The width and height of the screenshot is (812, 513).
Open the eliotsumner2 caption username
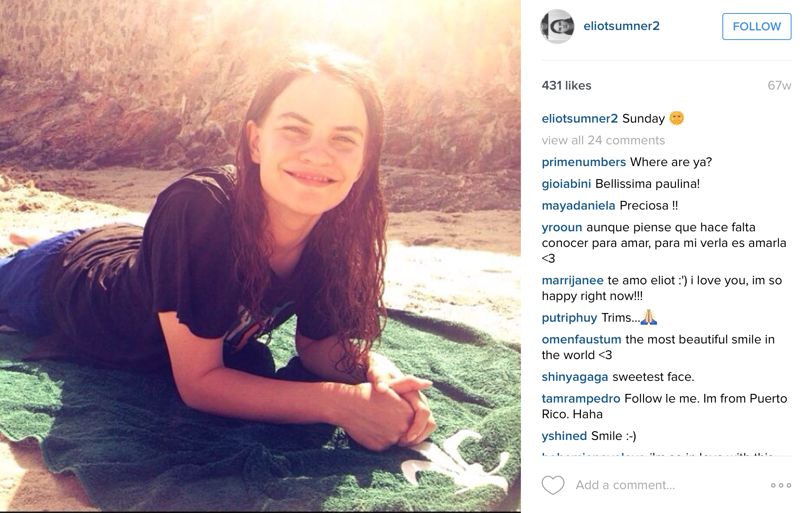(x=580, y=119)
